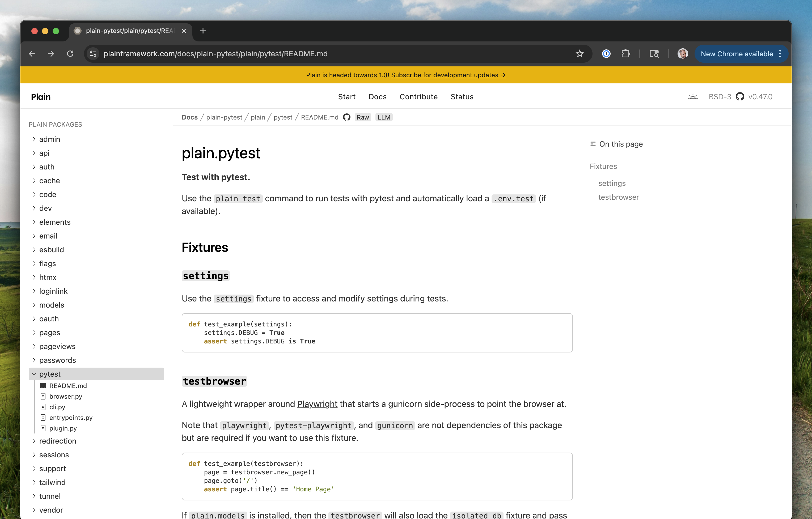Viewport: 812px width, 519px height.
Task: Open the Extensions puzzle icon
Action: 625,54
